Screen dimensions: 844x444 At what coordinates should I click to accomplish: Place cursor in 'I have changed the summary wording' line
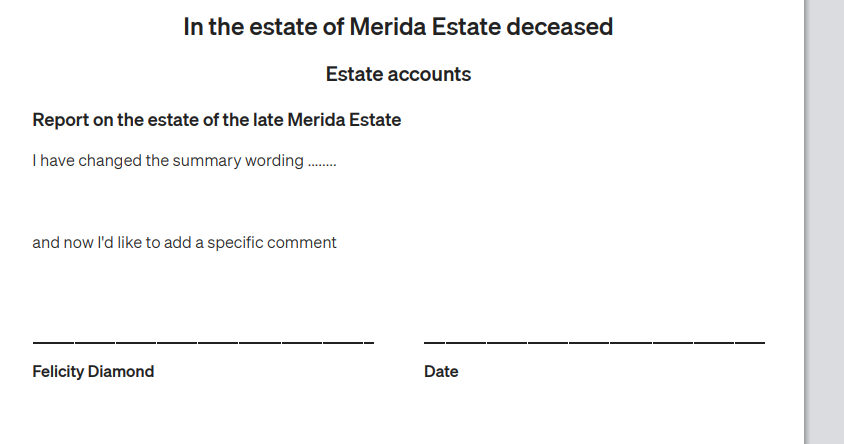(x=184, y=161)
